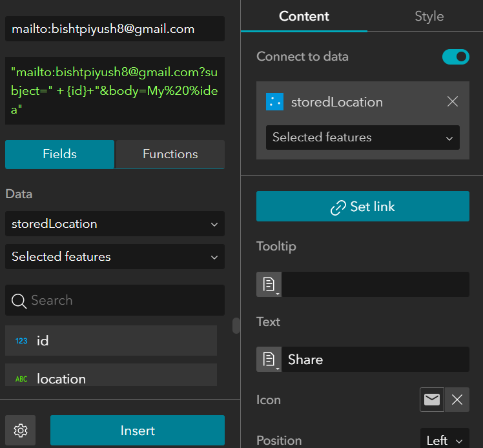This screenshot has height=448, width=483.
Task: Open the icon Position dropdown
Action: coord(444,440)
